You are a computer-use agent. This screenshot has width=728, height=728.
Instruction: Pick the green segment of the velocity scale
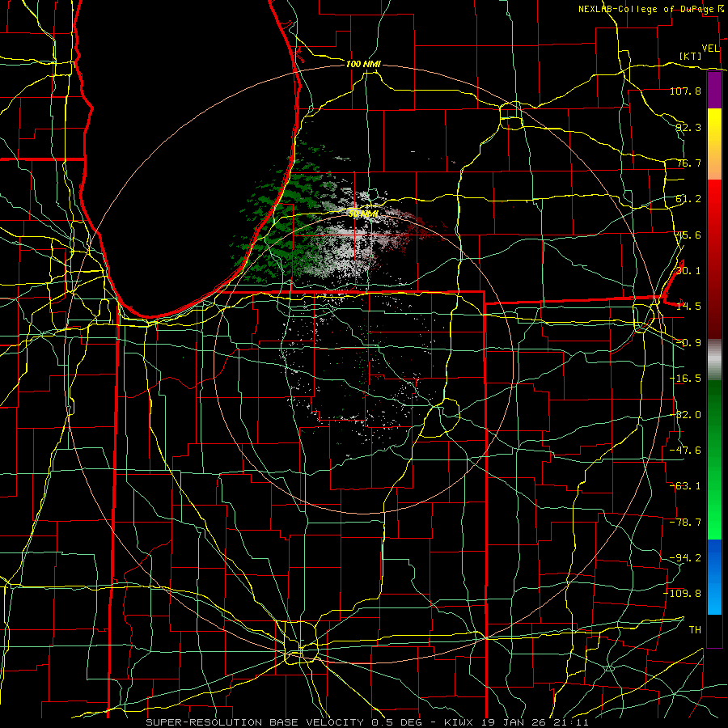(x=714, y=459)
